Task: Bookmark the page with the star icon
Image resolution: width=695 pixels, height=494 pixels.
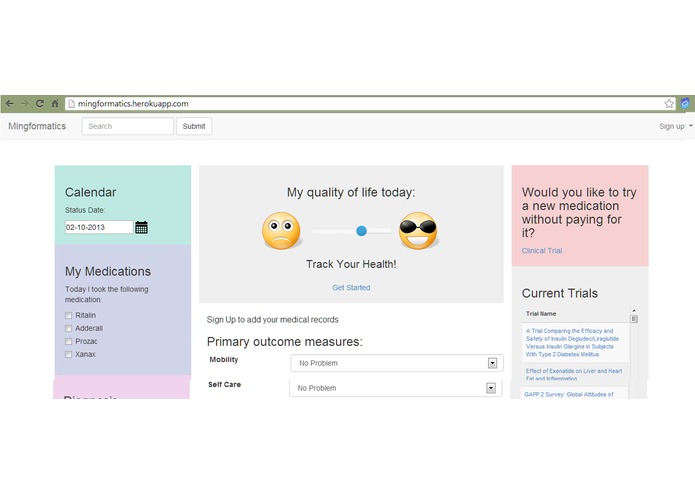Action: (x=669, y=104)
